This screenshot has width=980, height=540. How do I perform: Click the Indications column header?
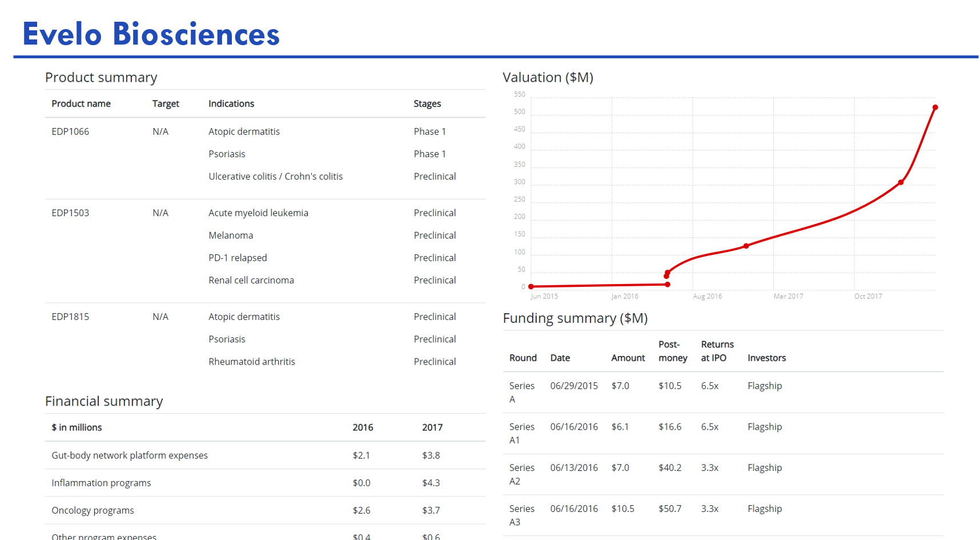click(231, 103)
